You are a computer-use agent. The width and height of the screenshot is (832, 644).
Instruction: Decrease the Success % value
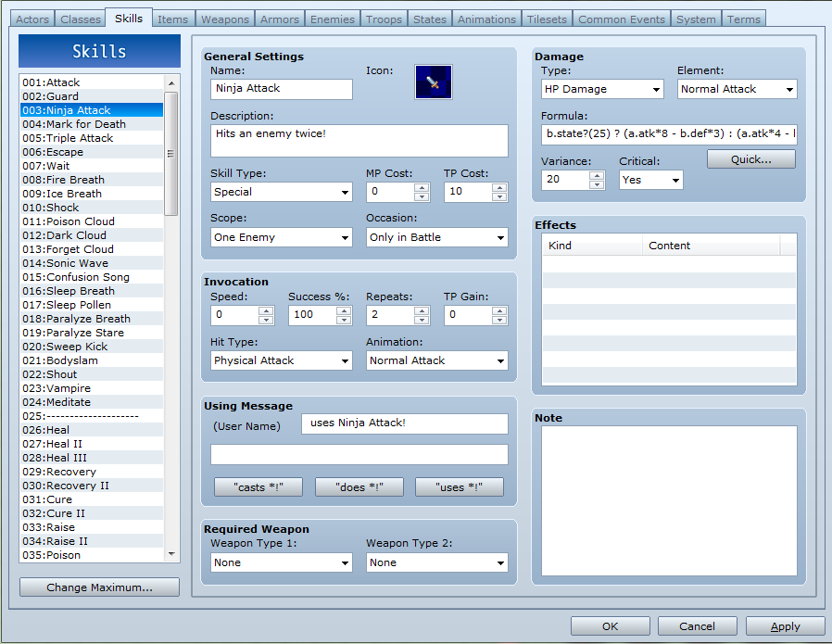click(x=344, y=320)
